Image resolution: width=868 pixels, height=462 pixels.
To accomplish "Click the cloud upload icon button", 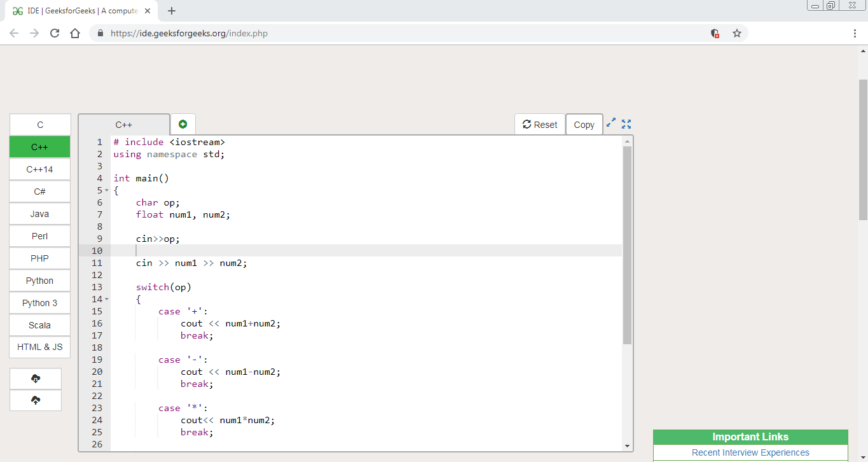I will click(x=36, y=400).
